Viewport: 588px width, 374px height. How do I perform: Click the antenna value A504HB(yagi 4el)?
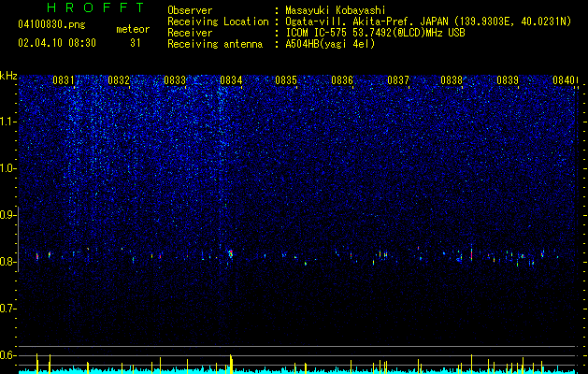330,44
